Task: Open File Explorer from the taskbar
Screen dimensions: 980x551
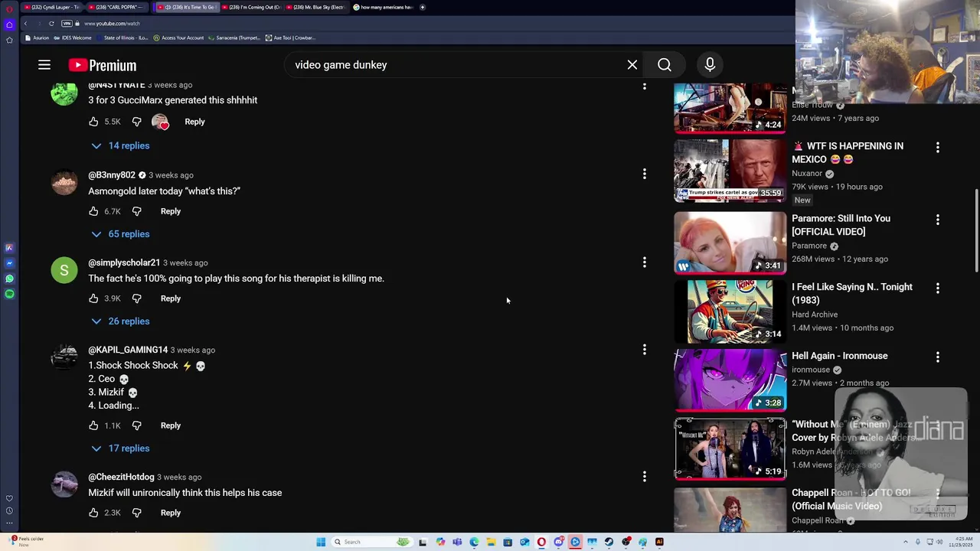Action: (x=491, y=542)
